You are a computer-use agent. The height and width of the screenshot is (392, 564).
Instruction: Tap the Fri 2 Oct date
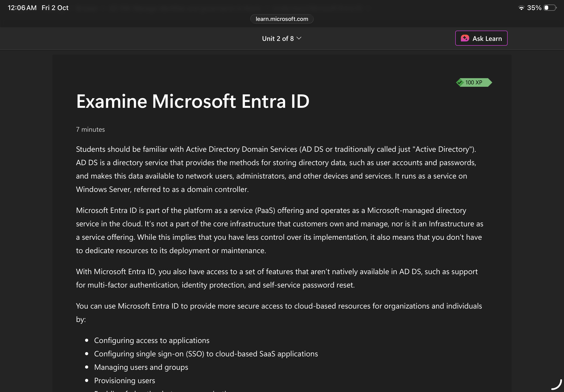55,8
